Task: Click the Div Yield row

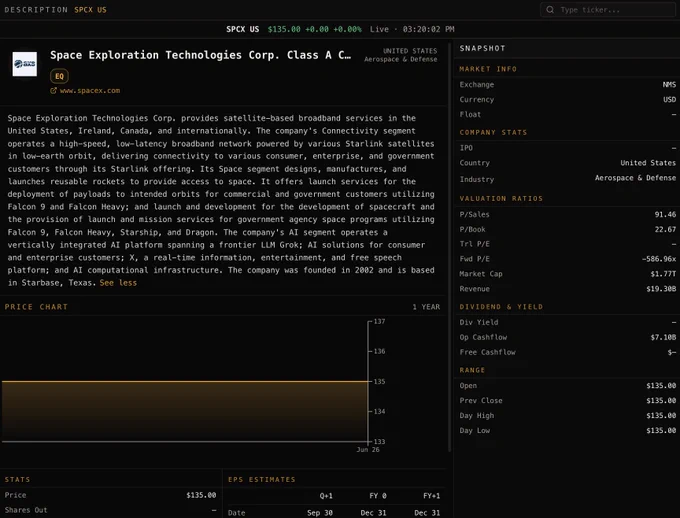Action: [x=567, y=322]
